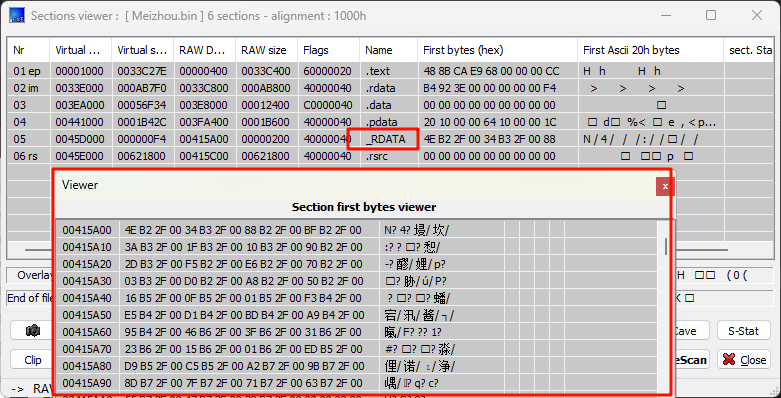
Task: Select the .text section name cell
Action: pyautogui.click(x=389, y=71)
